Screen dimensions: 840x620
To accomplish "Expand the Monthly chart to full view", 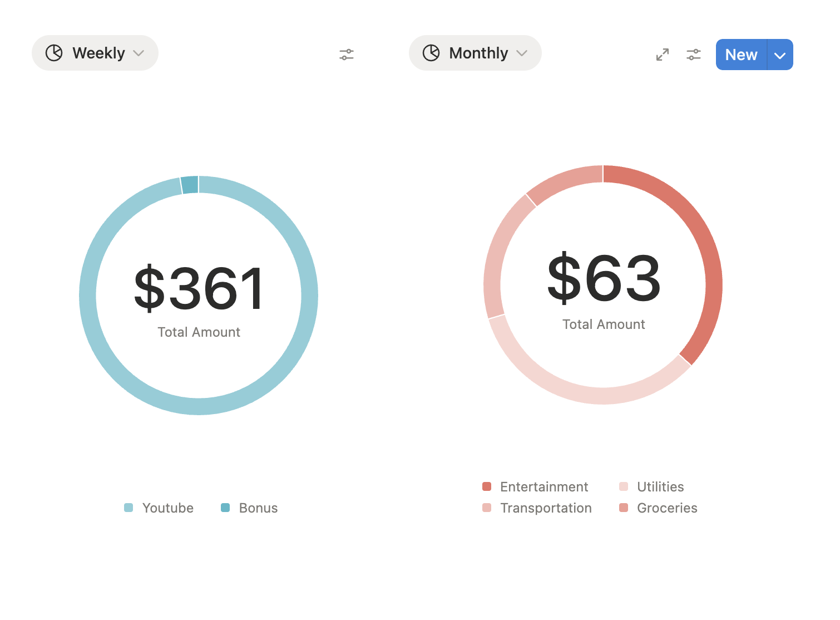I will [662, 55].
